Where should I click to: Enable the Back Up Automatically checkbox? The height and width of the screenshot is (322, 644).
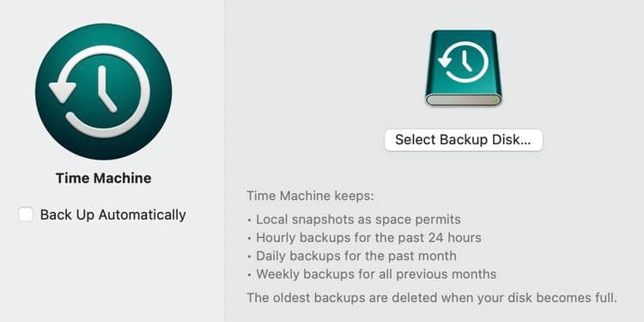(x=26, y=215)
